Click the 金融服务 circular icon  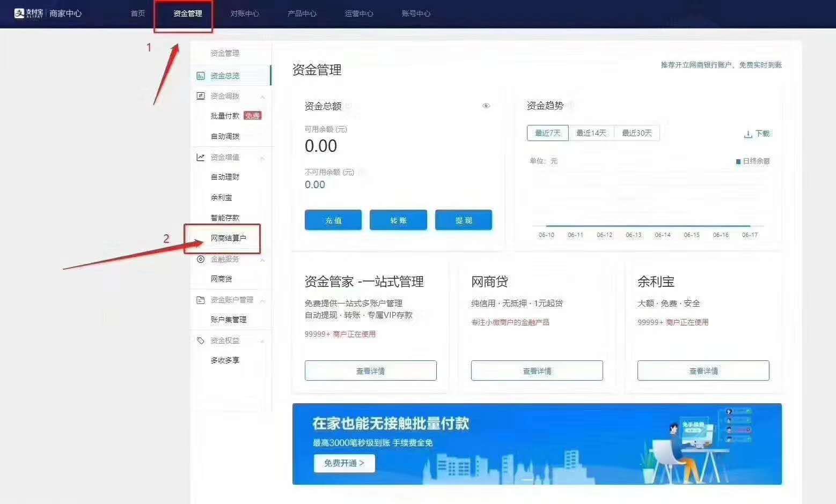[x=200, y=259]
